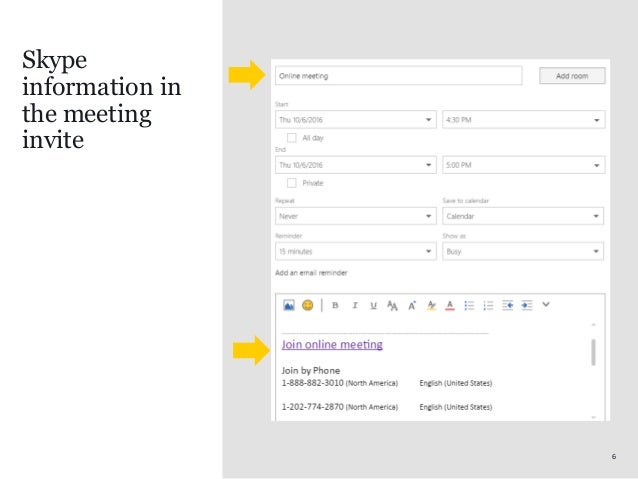This screenshot has height=479, width=638.
Task: Open the End date dropdown
Action: (x=356, y=165)
